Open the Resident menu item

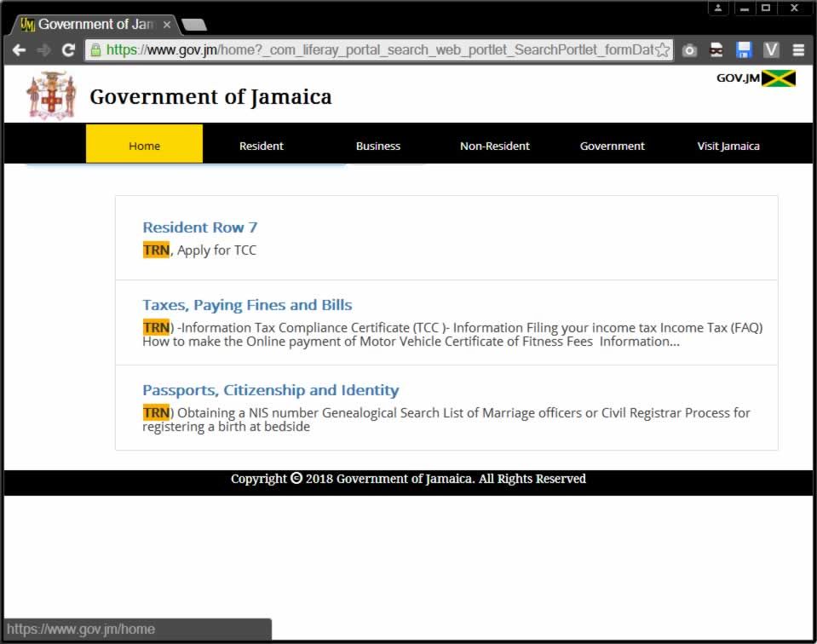click(261, 146)
